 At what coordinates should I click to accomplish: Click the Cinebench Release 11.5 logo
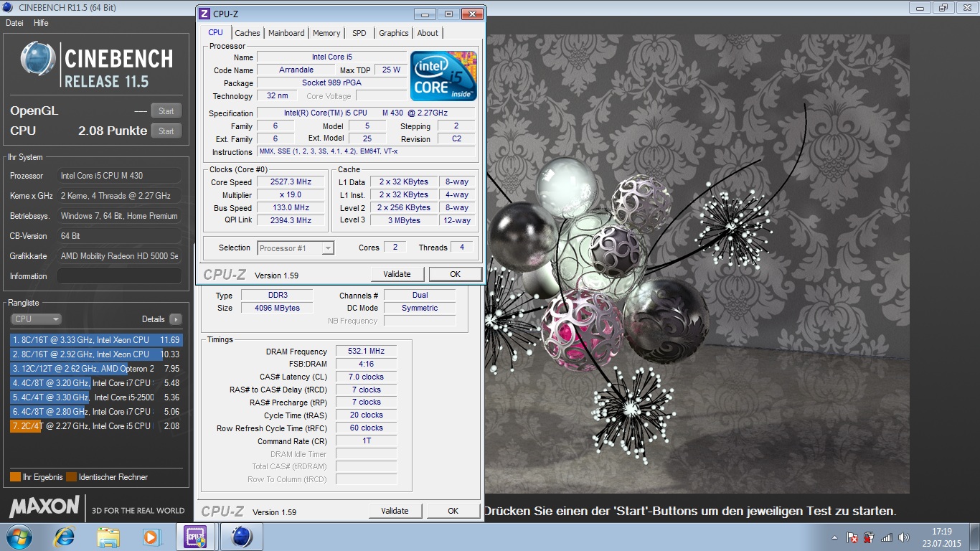pyautogui.click(x=97, y=65)
